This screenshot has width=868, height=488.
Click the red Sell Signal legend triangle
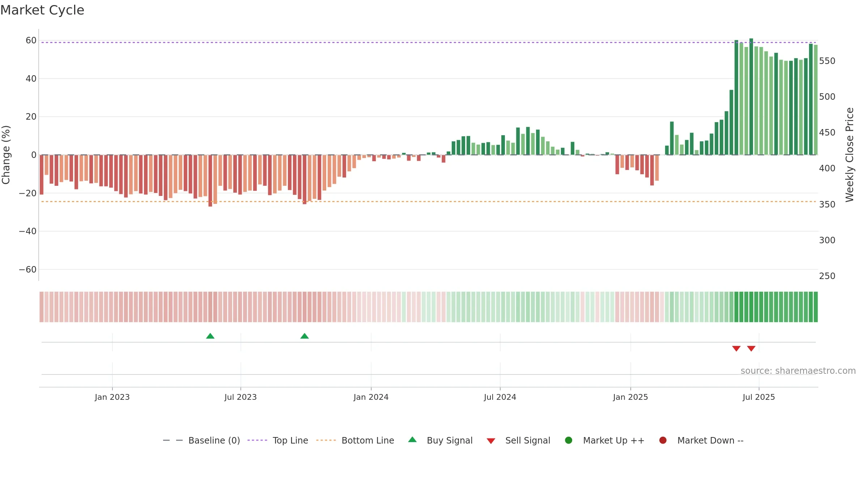coord(491,441)
